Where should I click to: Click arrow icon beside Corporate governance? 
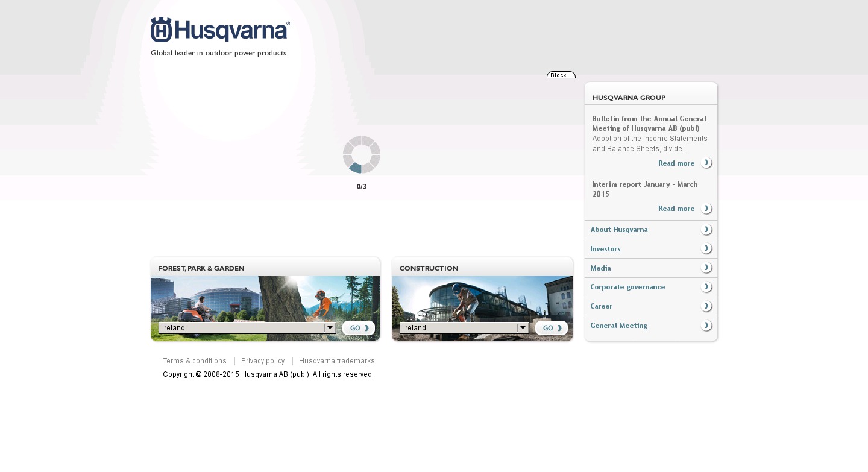click(x=706, y=287)
